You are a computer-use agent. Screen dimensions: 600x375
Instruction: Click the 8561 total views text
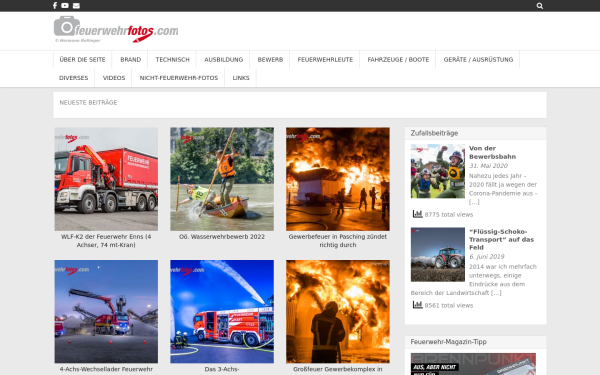pyautogui.click(x=449, y=305)
